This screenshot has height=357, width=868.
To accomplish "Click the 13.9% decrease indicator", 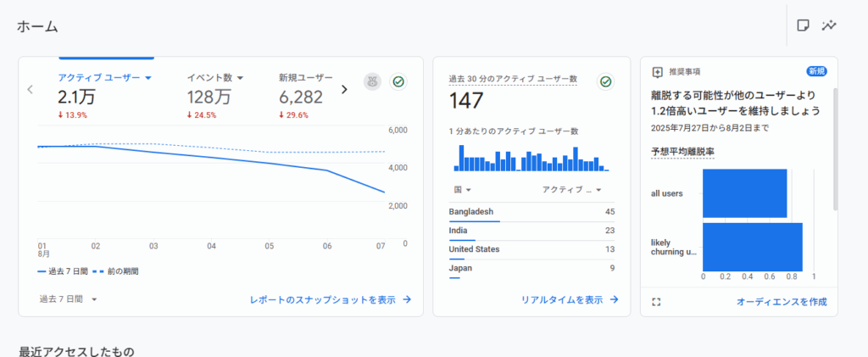I will (x=73, y=115).
